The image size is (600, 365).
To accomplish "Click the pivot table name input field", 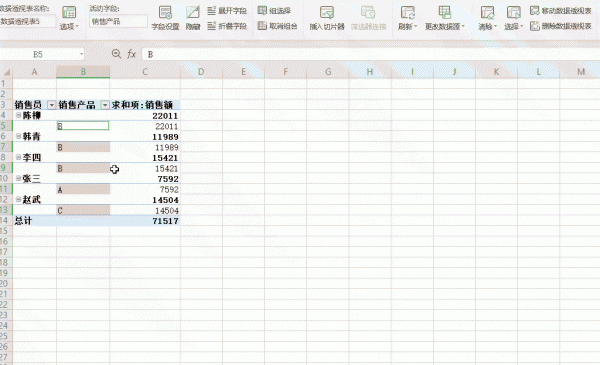I will click(28, 21).
